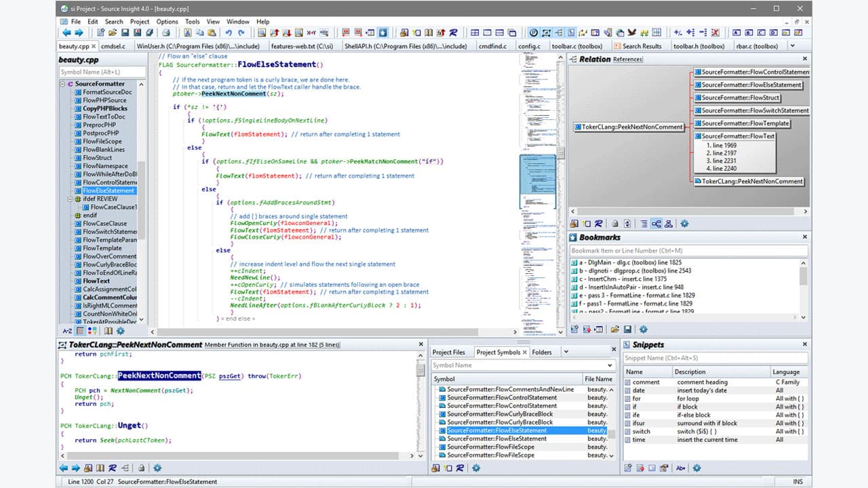The width and height of the screenshot is (868, 488).
Task: Select the navigate back arrow in the toolbar
Action: click(x=65, y=32)
